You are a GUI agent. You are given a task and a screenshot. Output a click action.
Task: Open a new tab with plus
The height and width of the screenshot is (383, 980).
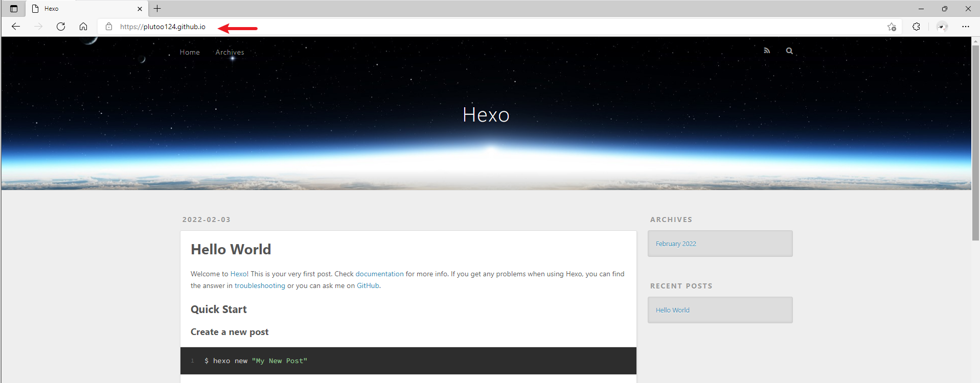click(157, 9)
